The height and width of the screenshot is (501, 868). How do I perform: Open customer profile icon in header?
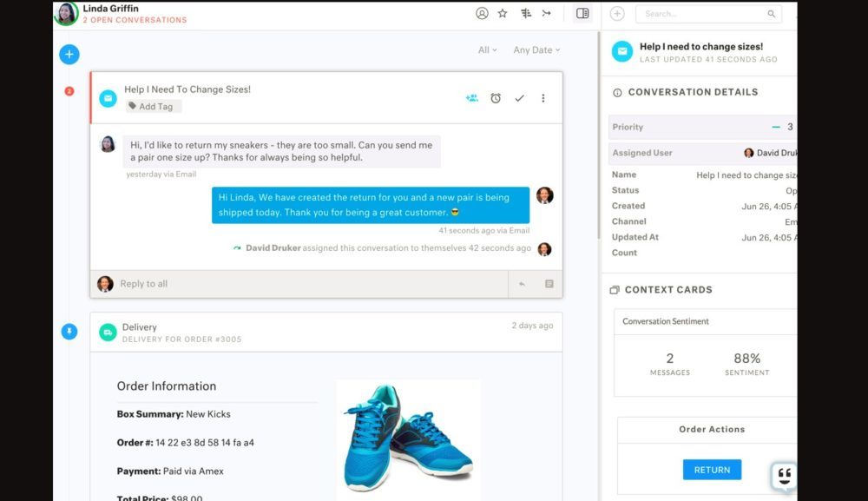pyautogui.click(x=482, y=14)
